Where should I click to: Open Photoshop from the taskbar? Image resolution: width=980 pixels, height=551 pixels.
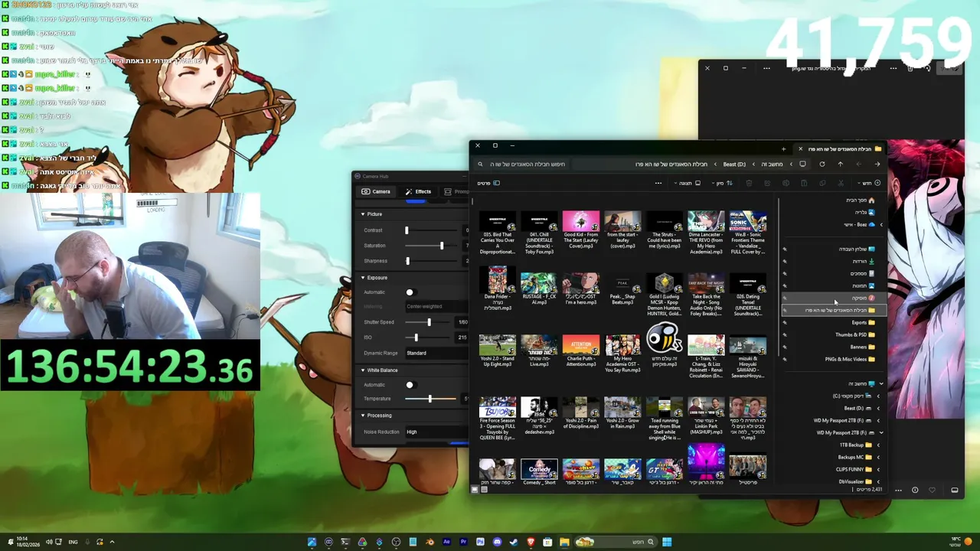[480, 542]
